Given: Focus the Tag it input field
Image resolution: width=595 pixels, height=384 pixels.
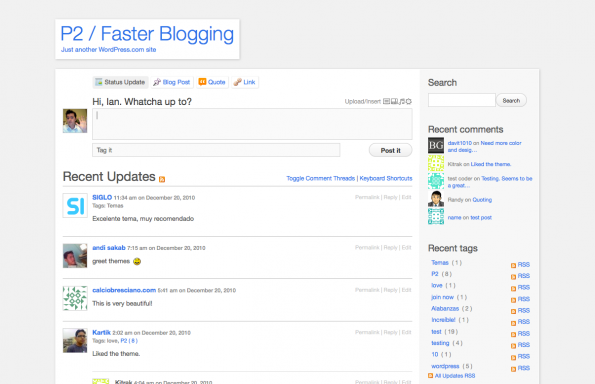Looking at the screenshot, I should pyautogui.click(x=216, y=150).
